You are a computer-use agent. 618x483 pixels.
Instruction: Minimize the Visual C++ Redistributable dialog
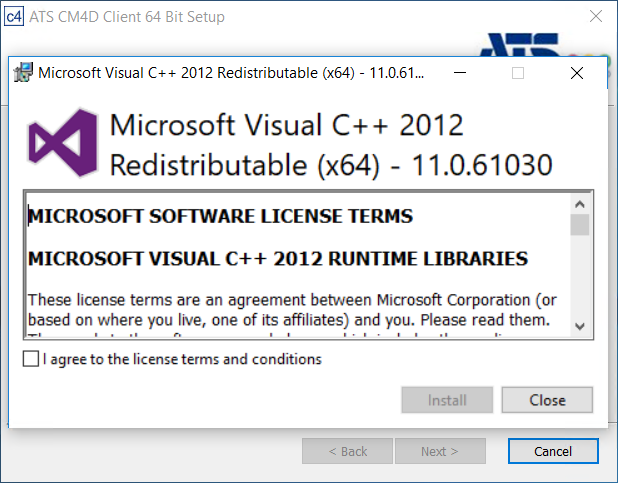pyautogui.click(x=459, y=73)
